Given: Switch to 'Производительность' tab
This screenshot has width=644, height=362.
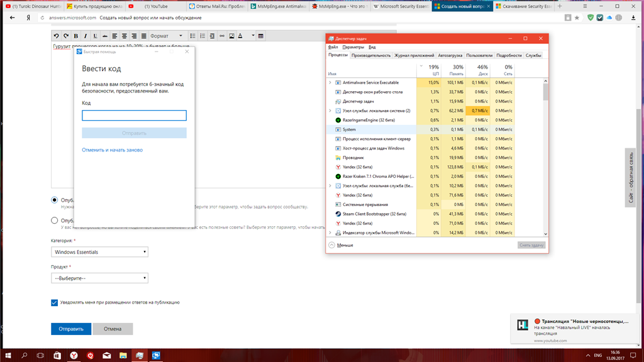Looking at the screenshot, I should (371, 55).
